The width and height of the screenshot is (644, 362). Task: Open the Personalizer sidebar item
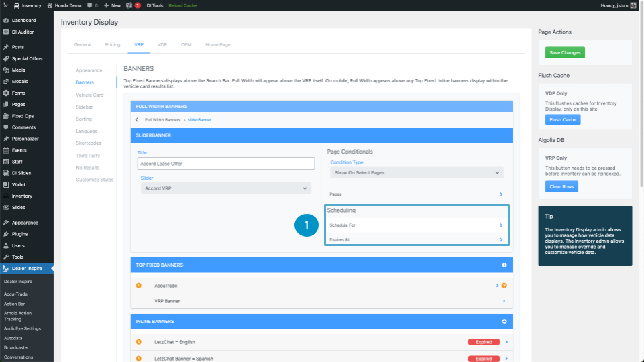click(25, 139)
